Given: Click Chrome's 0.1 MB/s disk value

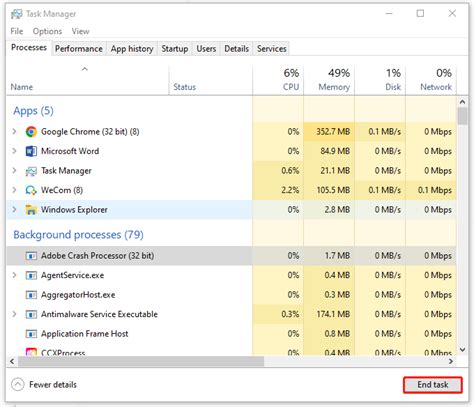Looking at the screenshot, I should pos(384,132).
